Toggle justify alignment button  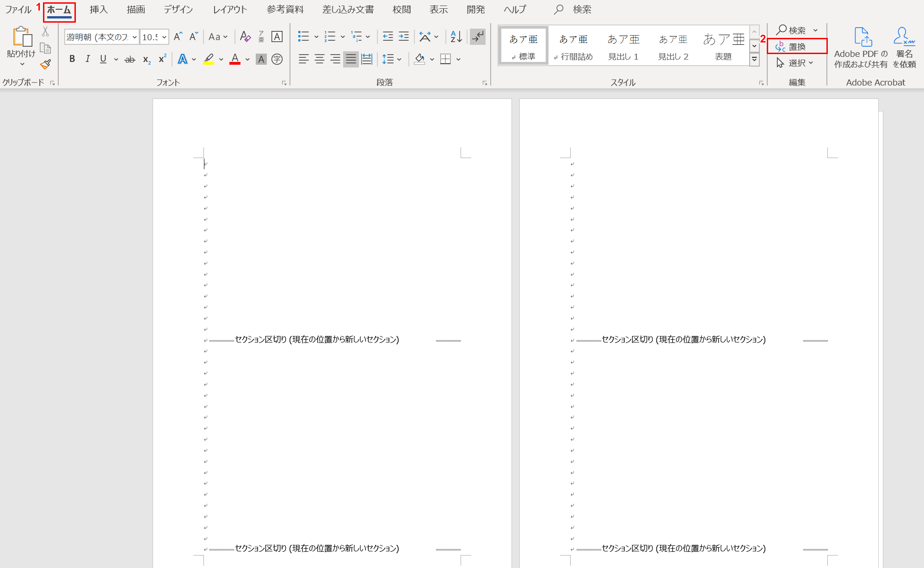pyautogui.click(x=351, y=59)
